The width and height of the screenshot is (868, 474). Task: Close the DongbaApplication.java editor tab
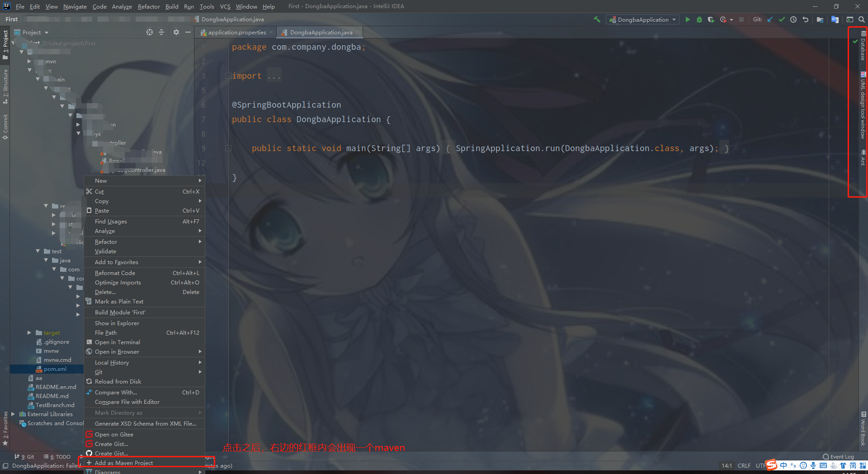coord(358,33)
